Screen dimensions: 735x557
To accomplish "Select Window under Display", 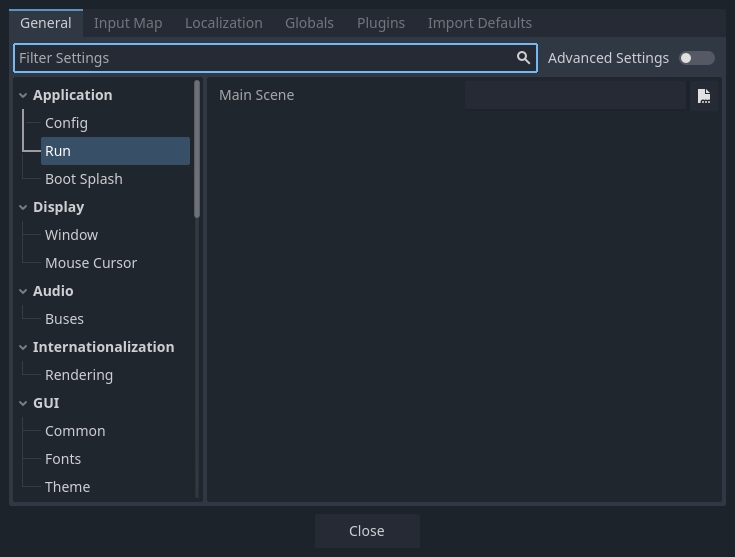I will [71, 235].
